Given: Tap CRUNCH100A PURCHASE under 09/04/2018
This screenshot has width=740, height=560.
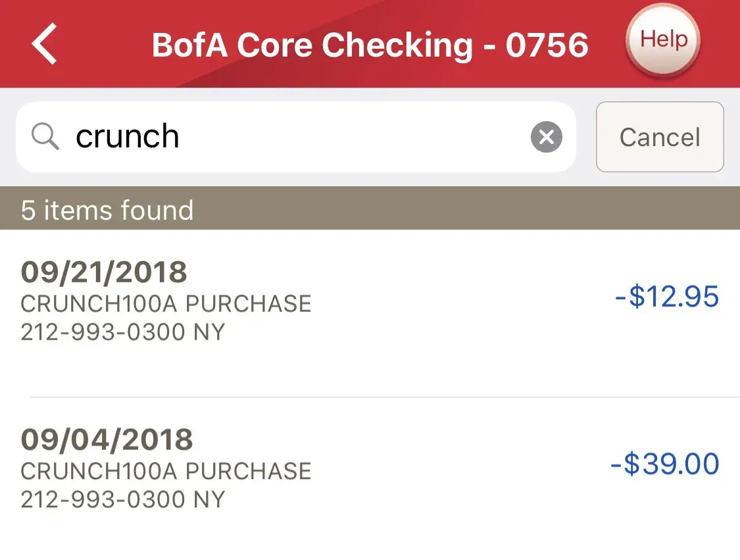Looking at the screenshot, I should (166, 471).
